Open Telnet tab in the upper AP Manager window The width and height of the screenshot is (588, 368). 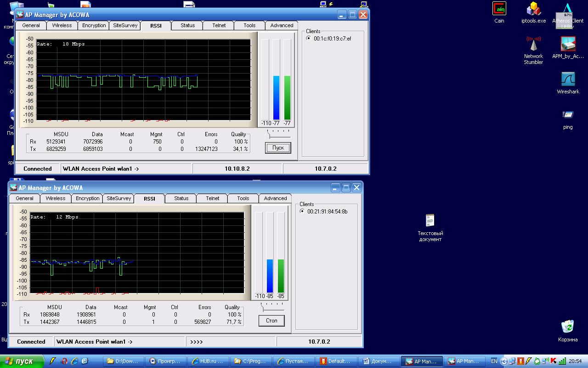coord(219,26)
